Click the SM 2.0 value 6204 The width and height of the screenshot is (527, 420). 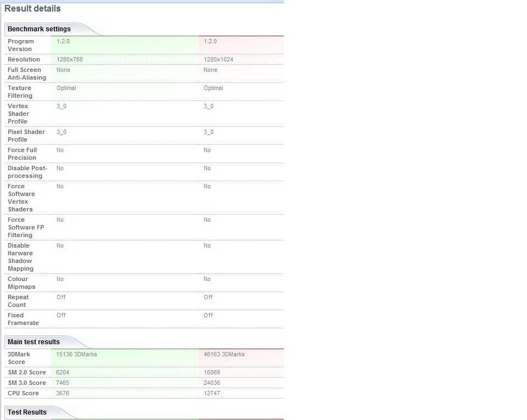click(x=63, y=372)
